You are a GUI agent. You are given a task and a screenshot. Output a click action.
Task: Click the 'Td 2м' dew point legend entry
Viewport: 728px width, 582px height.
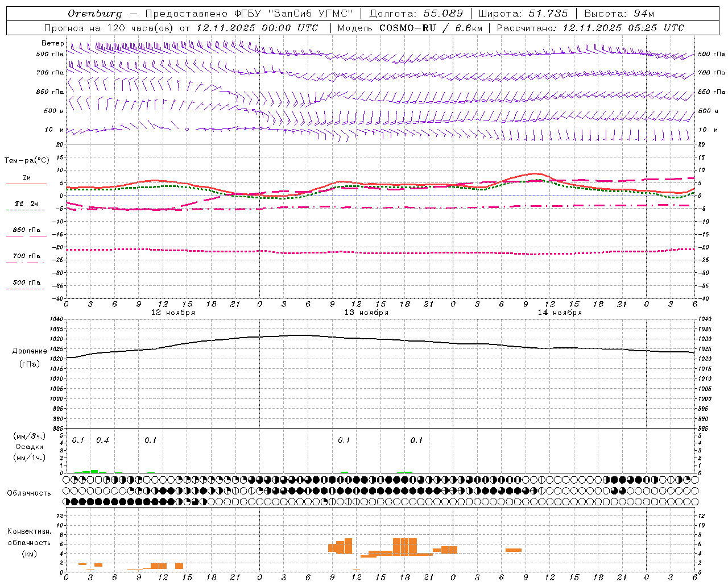click(x=27, y=203)
